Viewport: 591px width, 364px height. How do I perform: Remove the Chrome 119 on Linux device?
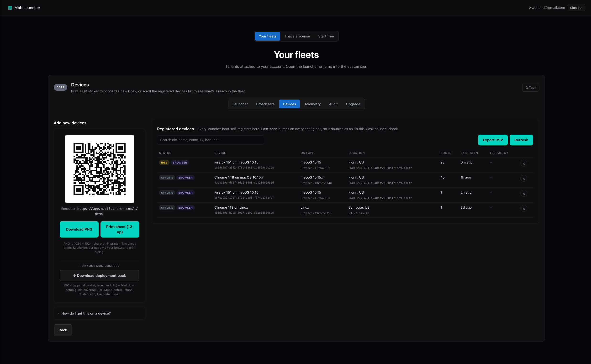(x=524, y=209)
